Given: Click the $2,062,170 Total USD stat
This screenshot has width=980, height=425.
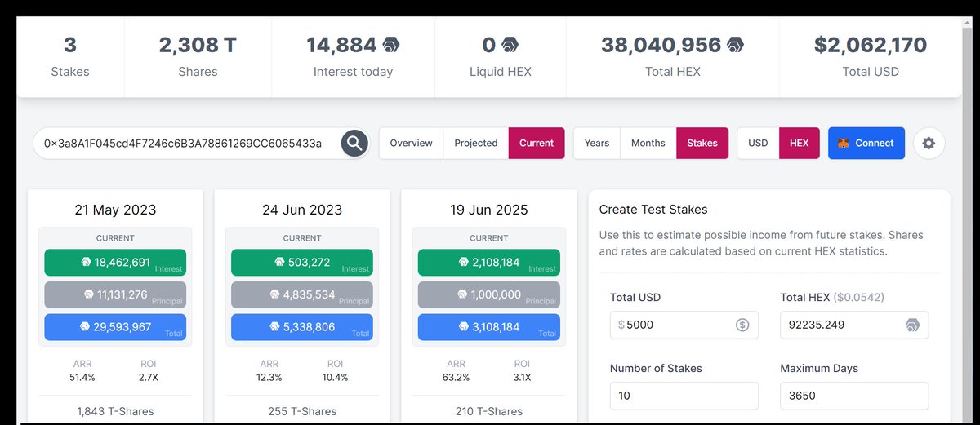Looking at the screenshot, I should click(871, 56).
